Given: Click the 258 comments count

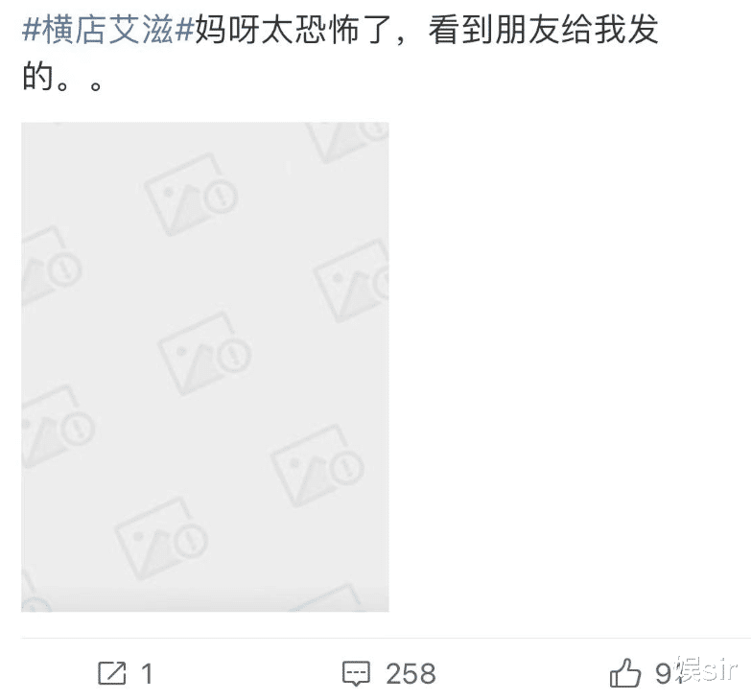Looking at the screenshot, I should (411, 674).
